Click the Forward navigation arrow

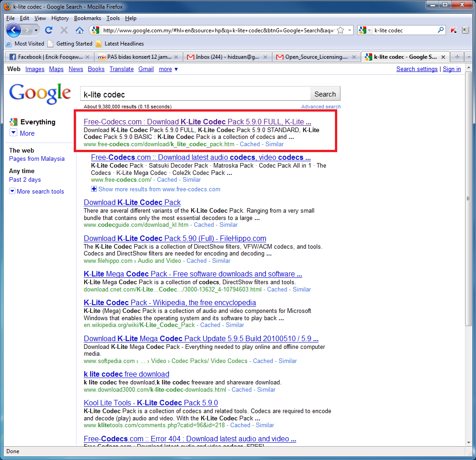tap(27, 31)
